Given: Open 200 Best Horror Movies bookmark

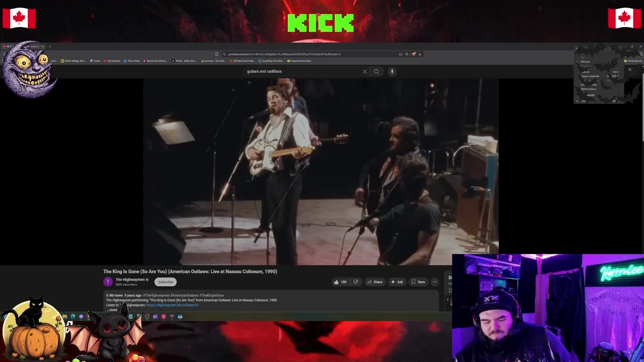Looking at the screenshot, I should coord(243,61).
